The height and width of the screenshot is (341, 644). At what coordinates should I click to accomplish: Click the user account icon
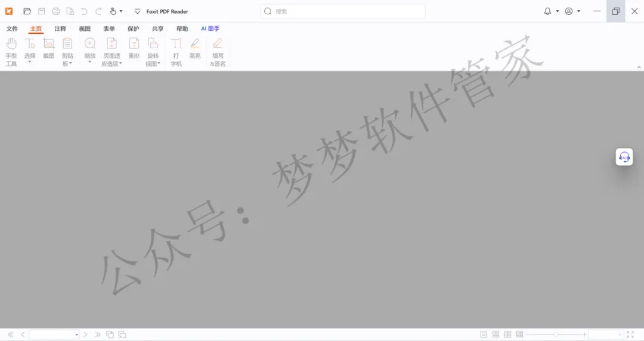(569, 11)
